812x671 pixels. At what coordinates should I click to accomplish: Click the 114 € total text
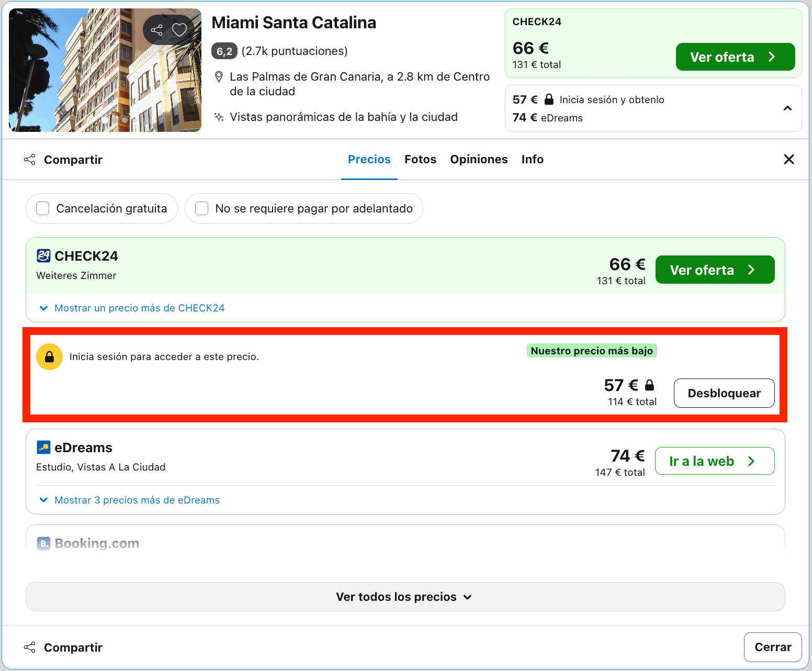tap(632, 401)
